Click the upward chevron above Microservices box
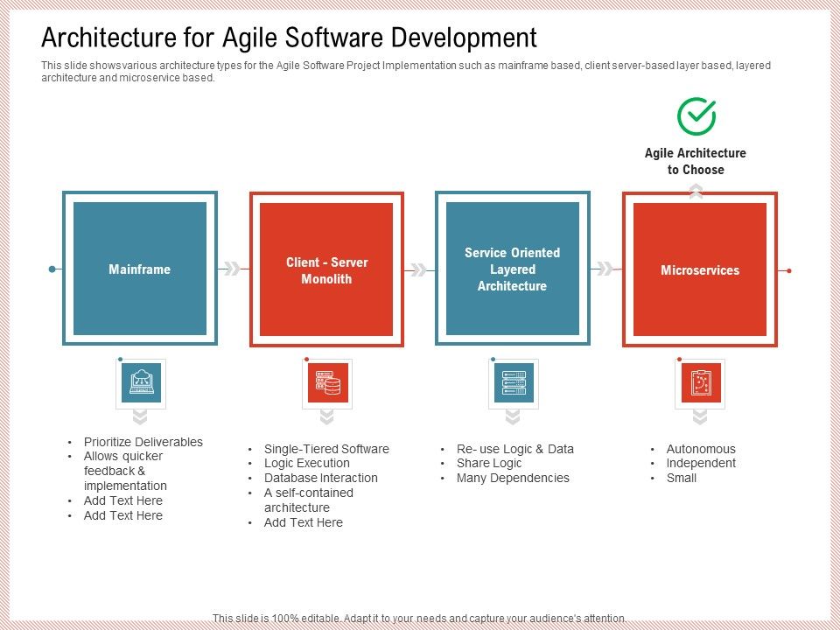Viewport: 840px width, 630px height. click(x=696, y=191)
